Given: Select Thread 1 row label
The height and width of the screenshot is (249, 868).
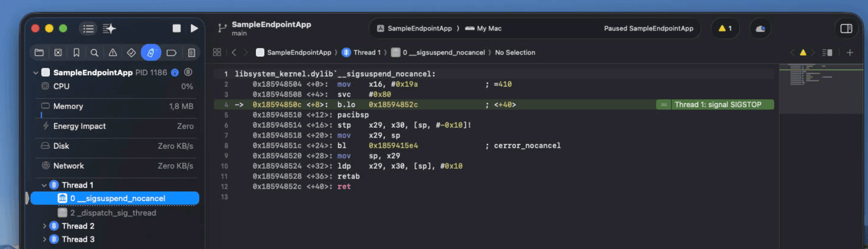Looking at the screenshot, I should coord(77,185).
